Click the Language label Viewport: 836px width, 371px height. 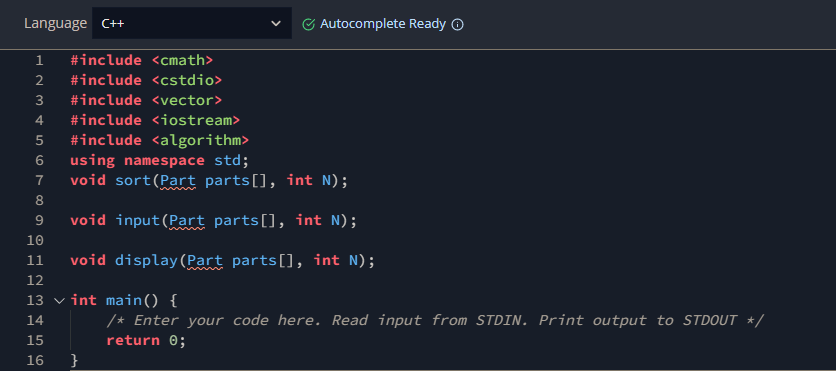(55, 23)
